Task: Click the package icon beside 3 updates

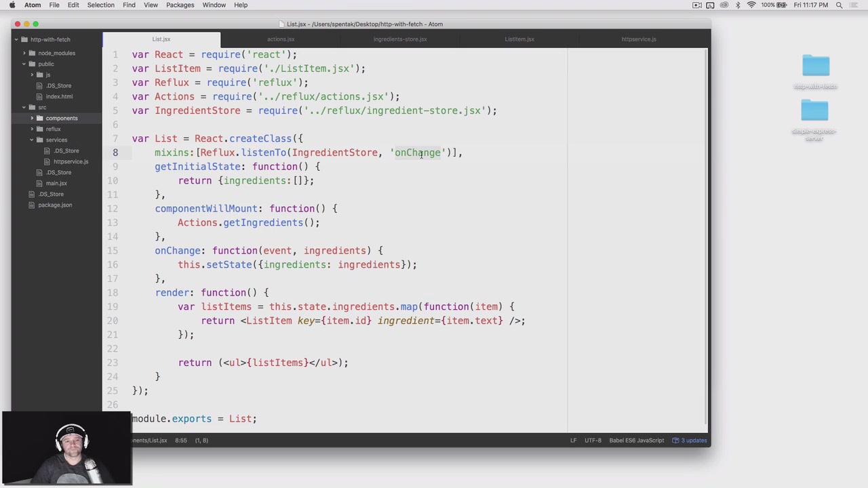Action: pyautogui.click(x=675, y=441)
